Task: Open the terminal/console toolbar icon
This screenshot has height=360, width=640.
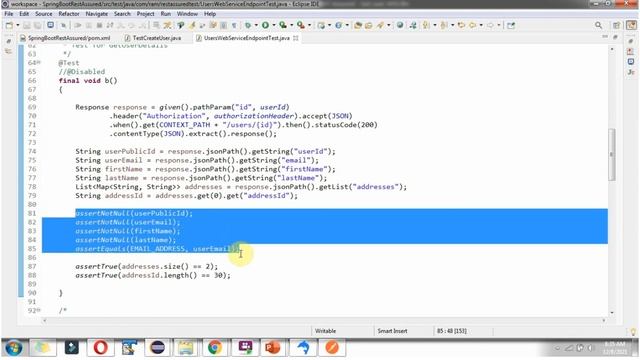Action: click(50, 25)
